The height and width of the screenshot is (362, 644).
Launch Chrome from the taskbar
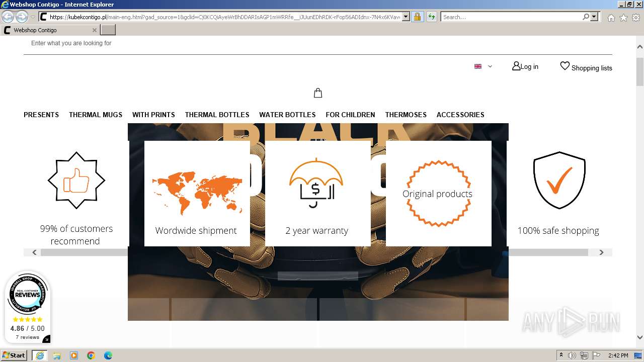coord(91,355)
